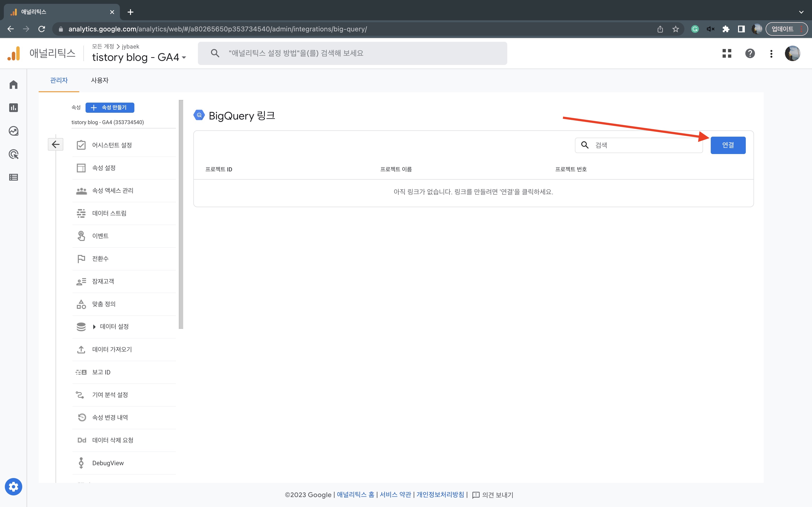Open the three-dot more options menu
This screenshot has height=507, width=812.
771,53
